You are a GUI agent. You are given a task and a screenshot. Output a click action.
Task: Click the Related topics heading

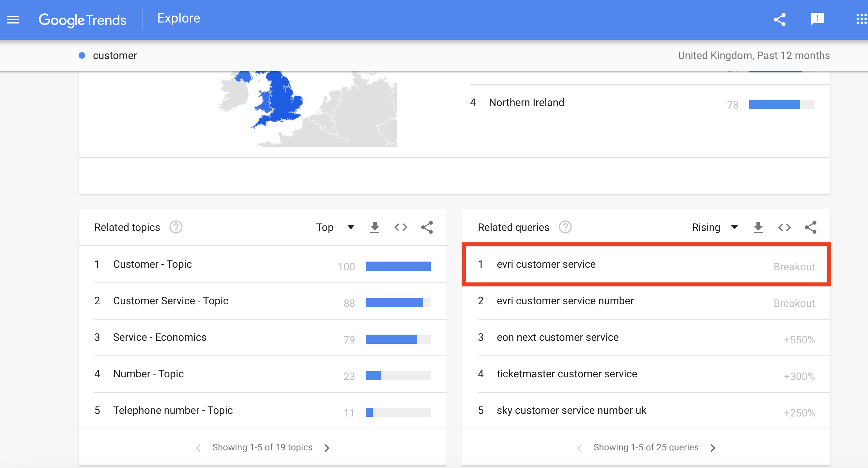click(x=127, y=227)
